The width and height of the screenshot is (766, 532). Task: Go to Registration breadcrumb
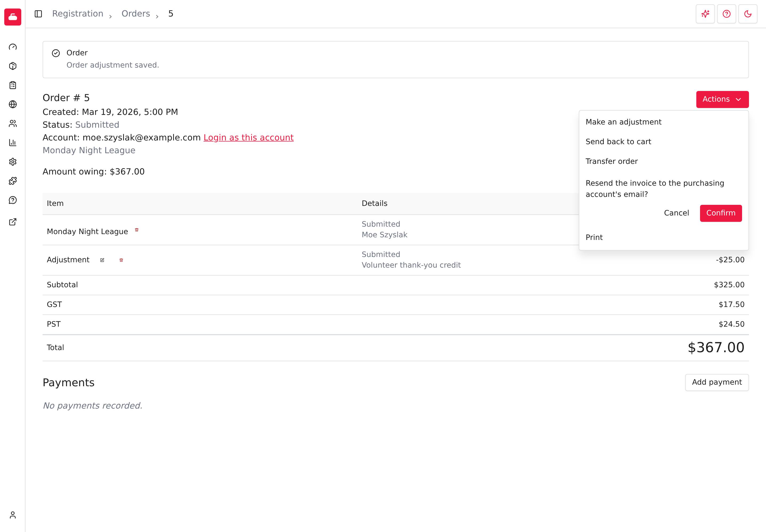click(x=78, y=14)
